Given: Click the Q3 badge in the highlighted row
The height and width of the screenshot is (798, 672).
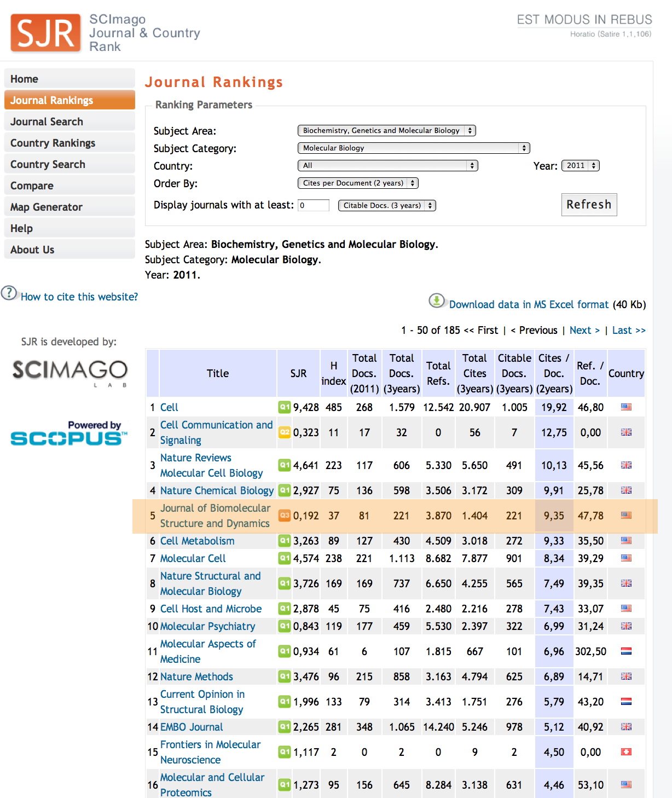Looking at the screenshot, I should pyautogui.click(x=284, y=516).
